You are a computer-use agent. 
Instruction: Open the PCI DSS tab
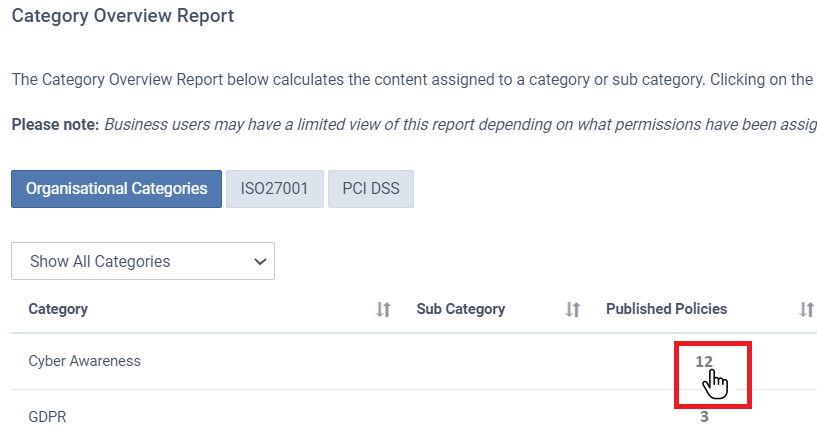(x=371, y=189)
